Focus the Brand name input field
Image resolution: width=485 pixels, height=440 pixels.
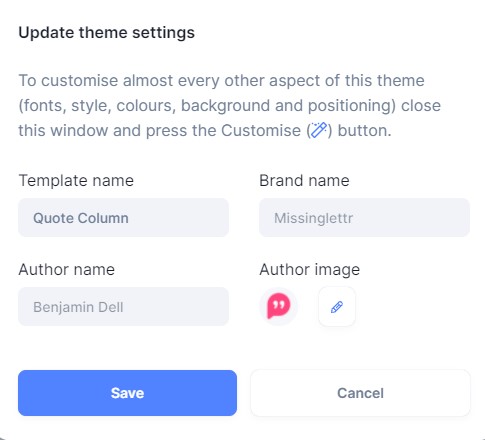click(x=364, y=218)
